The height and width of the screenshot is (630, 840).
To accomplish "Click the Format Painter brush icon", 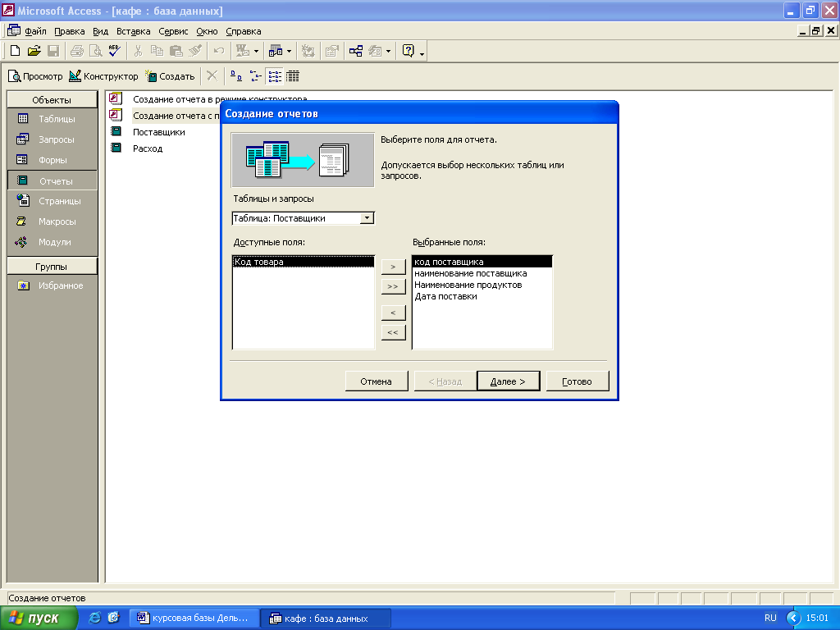I will pos(195,51).
